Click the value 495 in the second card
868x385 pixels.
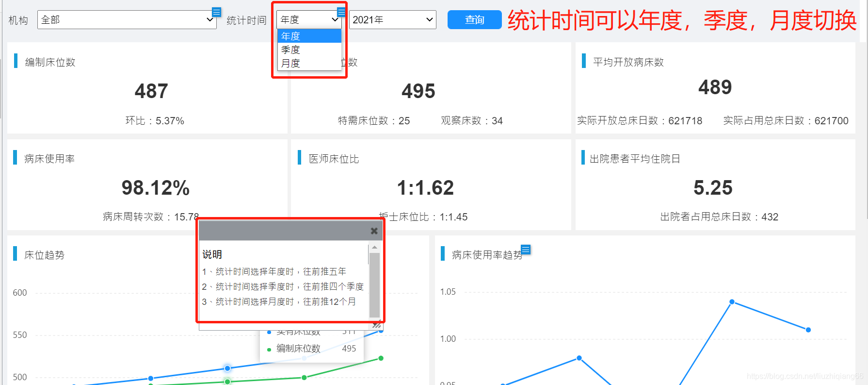pyautogui.click(x=418, y=91)
